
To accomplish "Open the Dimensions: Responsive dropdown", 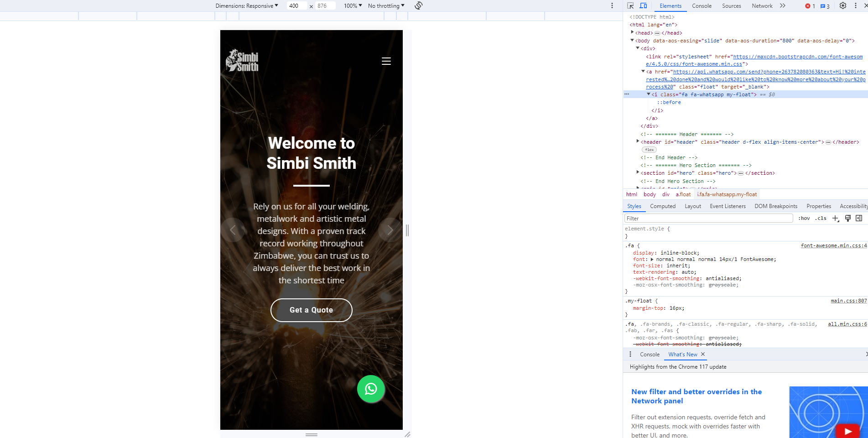I will point(246,6).
